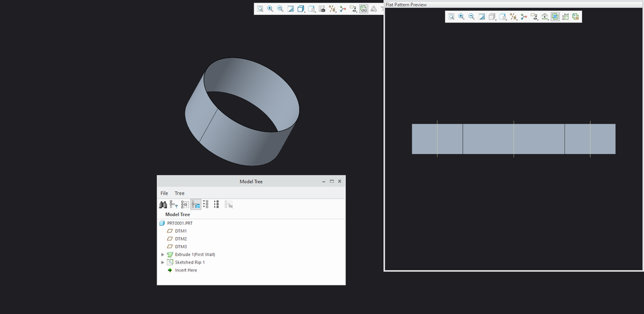Toggle the highlighted overlay button in Flat Pattern toolbar
The width and height of the screenshot is (644, 314).
[x=555, y=17]
